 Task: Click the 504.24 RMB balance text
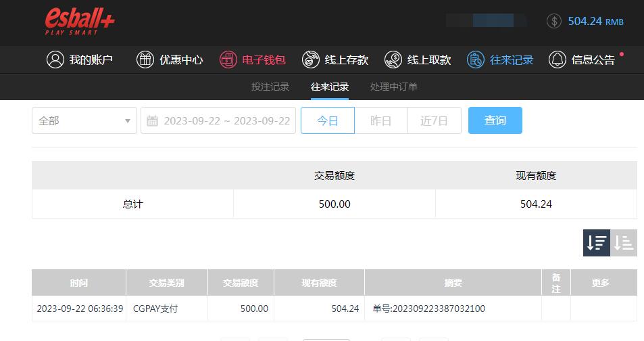tap(595, 21)
